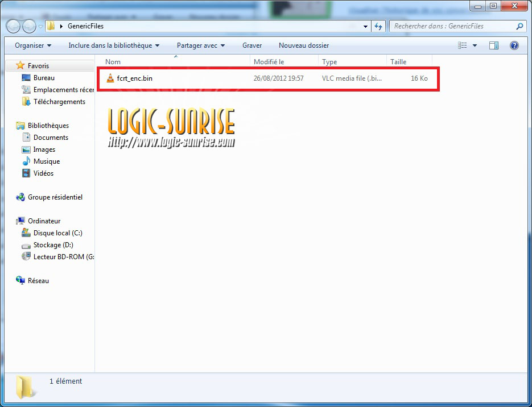Click the Stockage (D:) drive icon

pyautogui.click(x=26, y=245)
